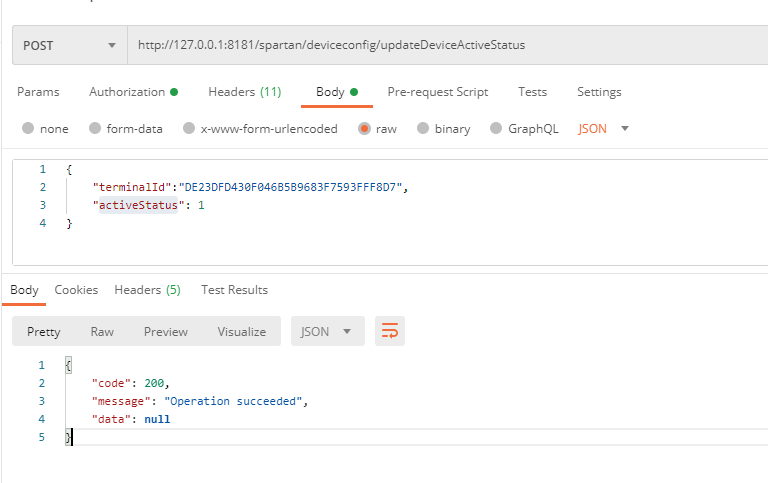The height and width of the screenshot is (483, 768).
Task: Open the Authorization tab
Action: click(132, 92)
